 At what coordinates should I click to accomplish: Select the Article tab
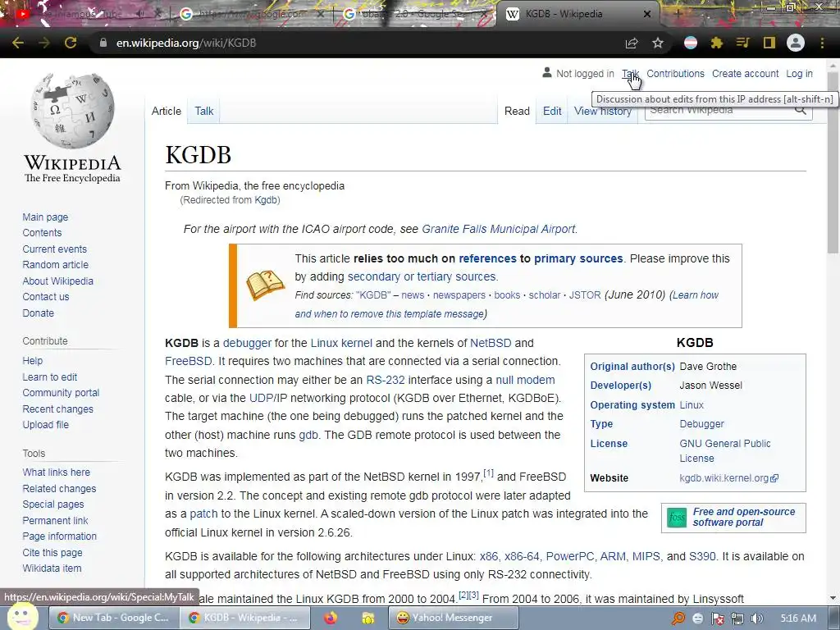point(166,111)
